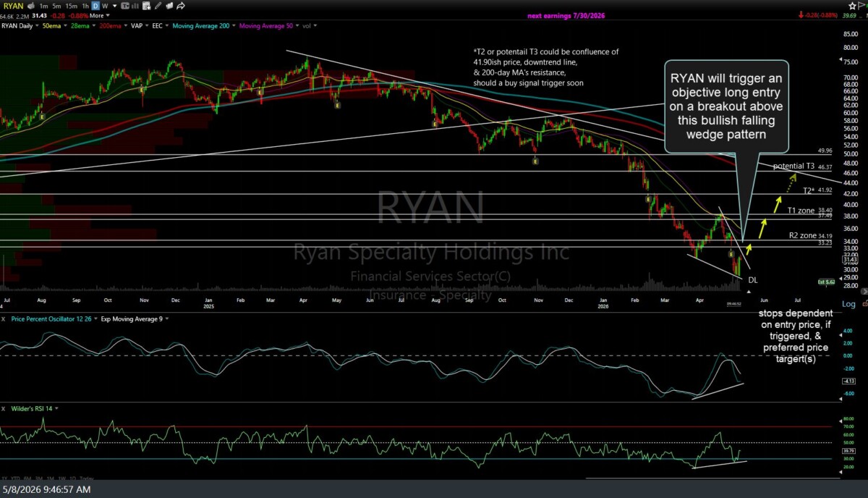Expand the More dropdown under the price
The width and height of the screenshot is (868, 498).
(99, 16)
